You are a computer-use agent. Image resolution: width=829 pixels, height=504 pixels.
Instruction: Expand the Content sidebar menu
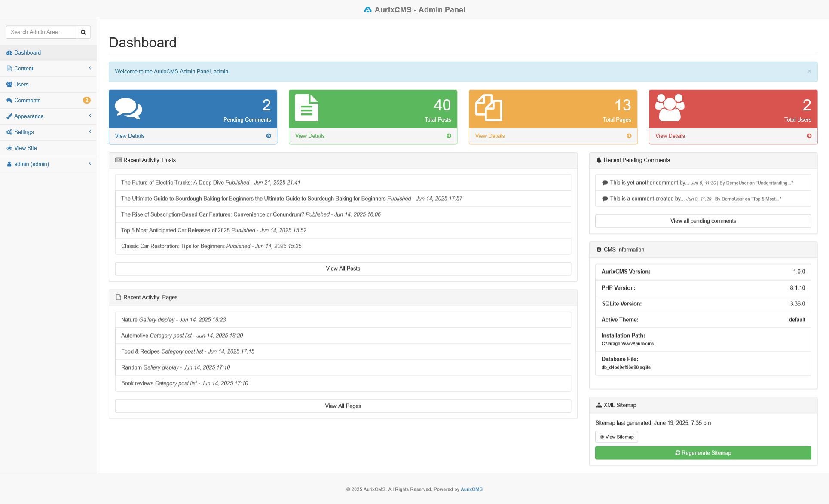(x=48, y=69)
